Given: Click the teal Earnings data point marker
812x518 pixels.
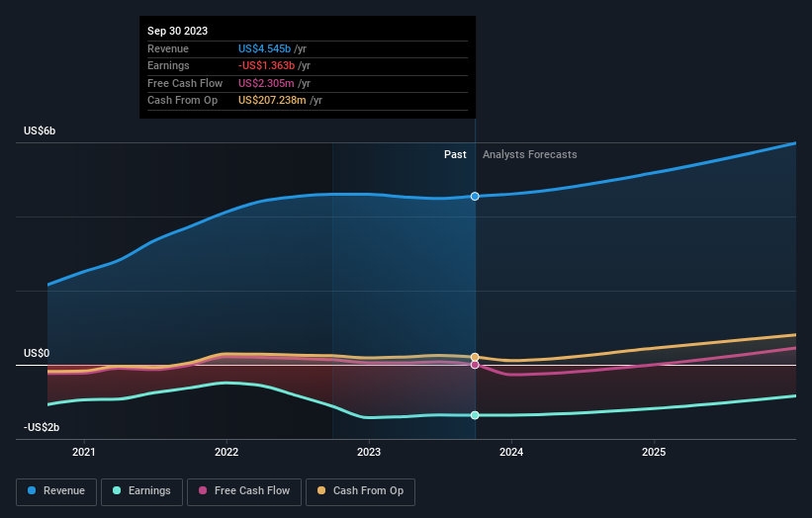Looking at the screenshot, I should [x=475, y=415].
